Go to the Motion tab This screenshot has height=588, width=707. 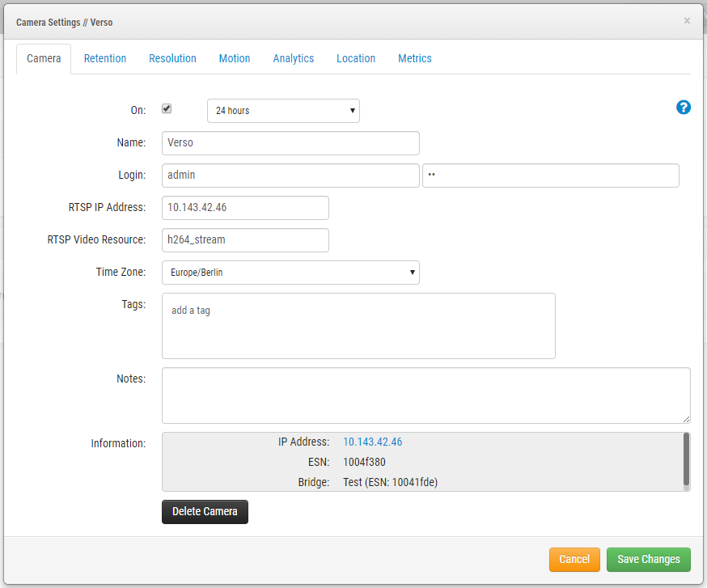click(x=235, y=58)
